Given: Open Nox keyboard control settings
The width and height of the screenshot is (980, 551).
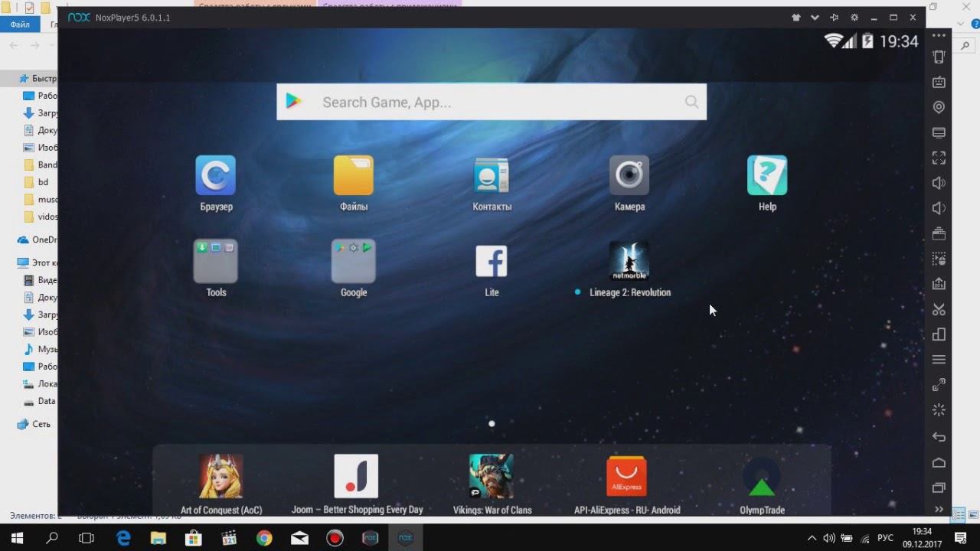Looking at the screenshot, I should tap(939, 82).
